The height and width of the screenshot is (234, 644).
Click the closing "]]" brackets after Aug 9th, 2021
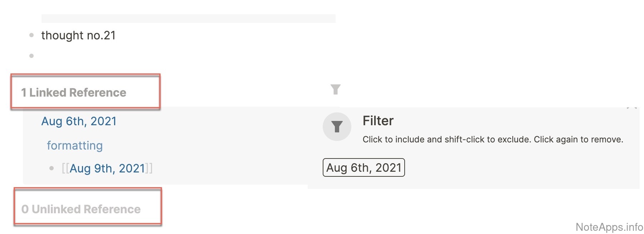pyautogui.click(x=149, y=168)
